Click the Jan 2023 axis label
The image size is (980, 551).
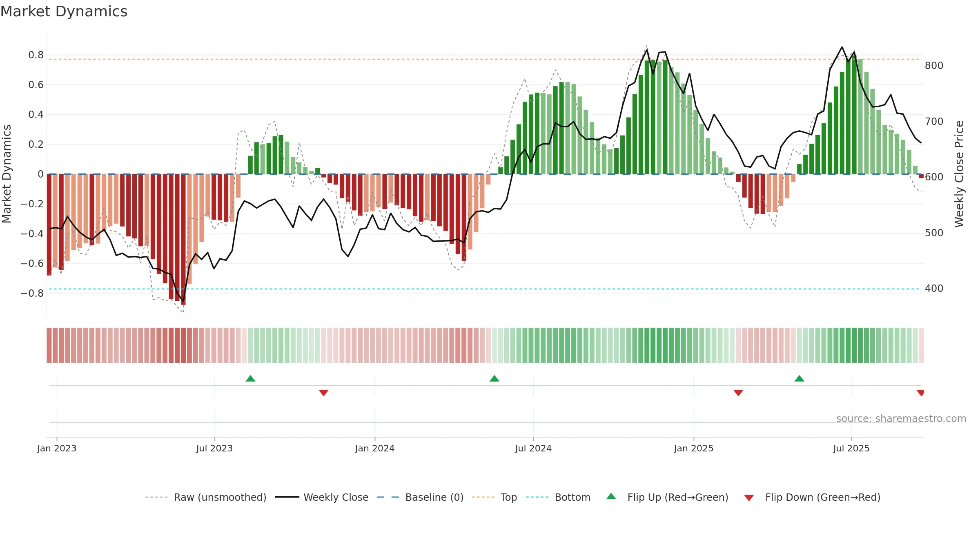click(x=57, y=448)
